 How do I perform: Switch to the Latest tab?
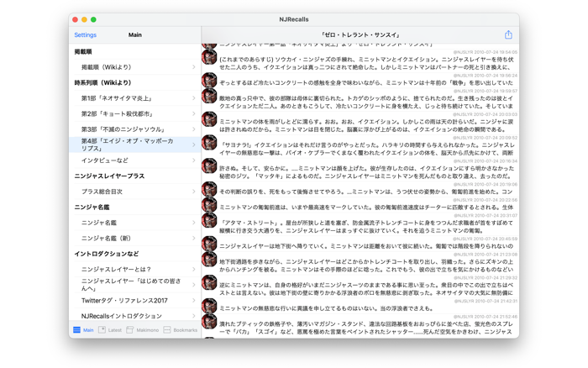click(110, 329)
